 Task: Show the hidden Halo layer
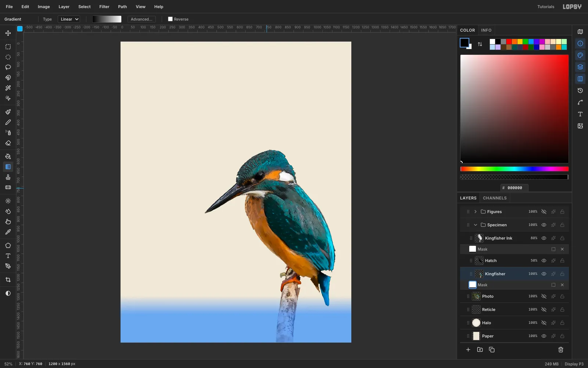point(544,323)
